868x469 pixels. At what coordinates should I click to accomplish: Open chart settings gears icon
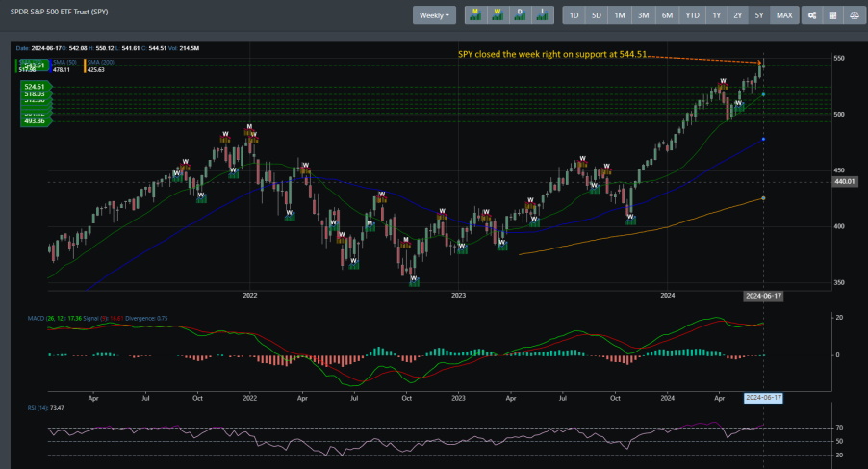click(x=812, y=15)
